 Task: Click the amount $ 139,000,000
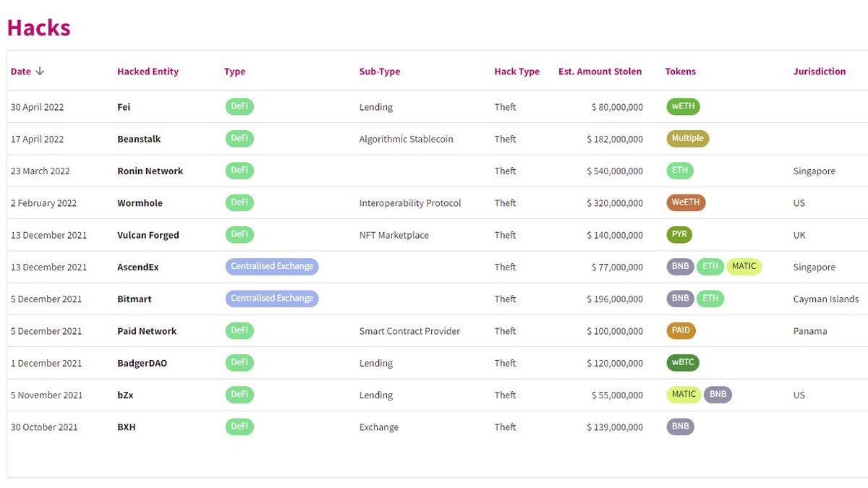pos(615,427)
